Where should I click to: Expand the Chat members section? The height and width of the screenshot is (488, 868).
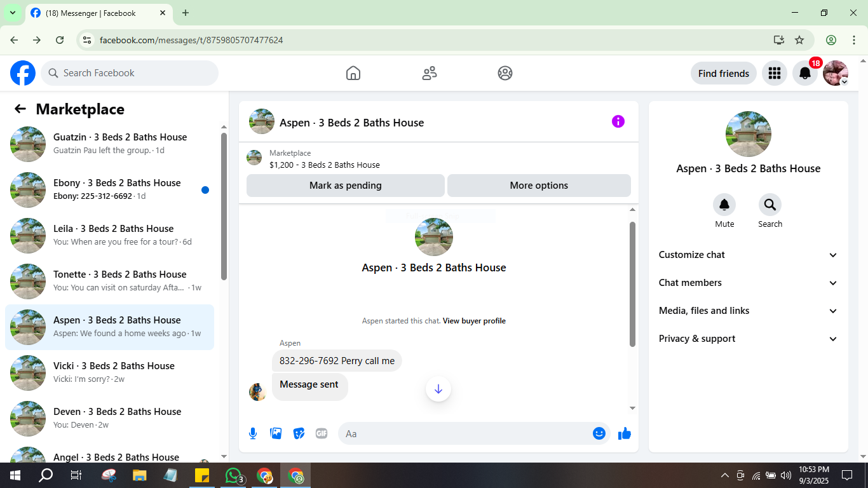tap(749, 283)
